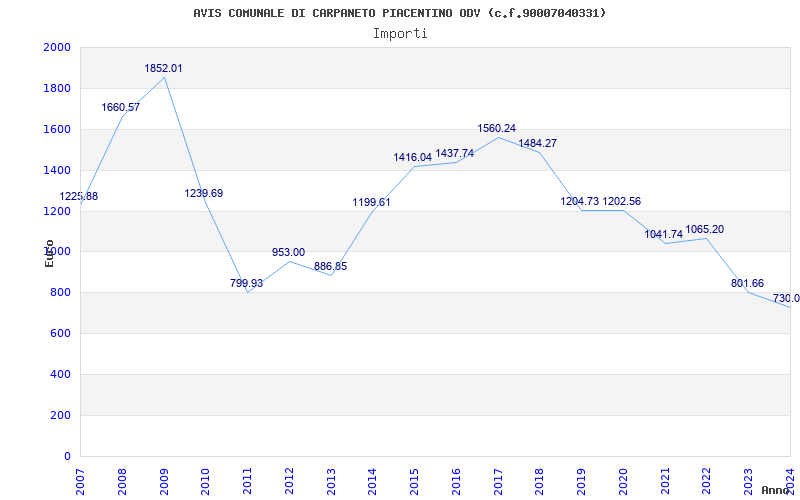
Task: Click the Anno x-axis label
Action: point(776,490)
